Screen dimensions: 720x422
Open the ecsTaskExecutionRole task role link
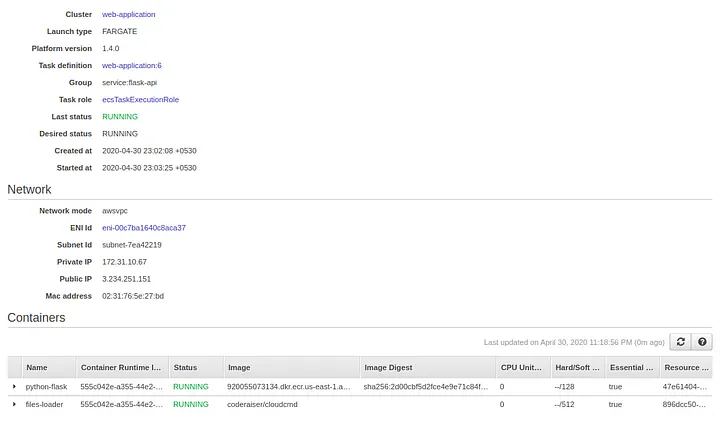coord(140,100)
